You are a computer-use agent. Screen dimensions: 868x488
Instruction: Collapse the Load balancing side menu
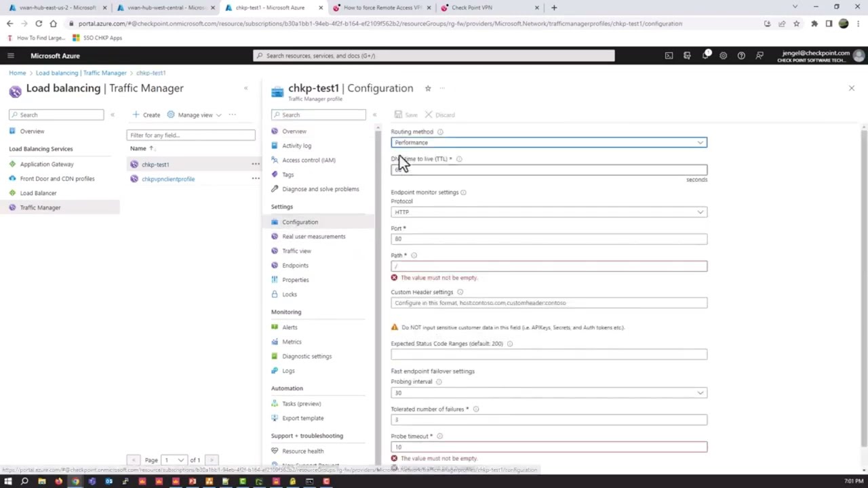[113, 115]
